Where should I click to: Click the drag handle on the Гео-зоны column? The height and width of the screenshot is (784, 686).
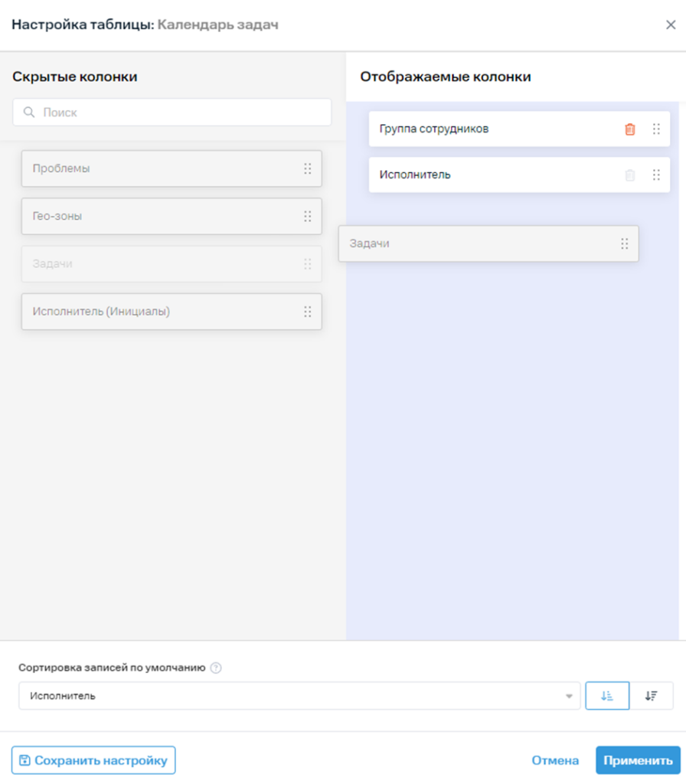pos(308,217)
